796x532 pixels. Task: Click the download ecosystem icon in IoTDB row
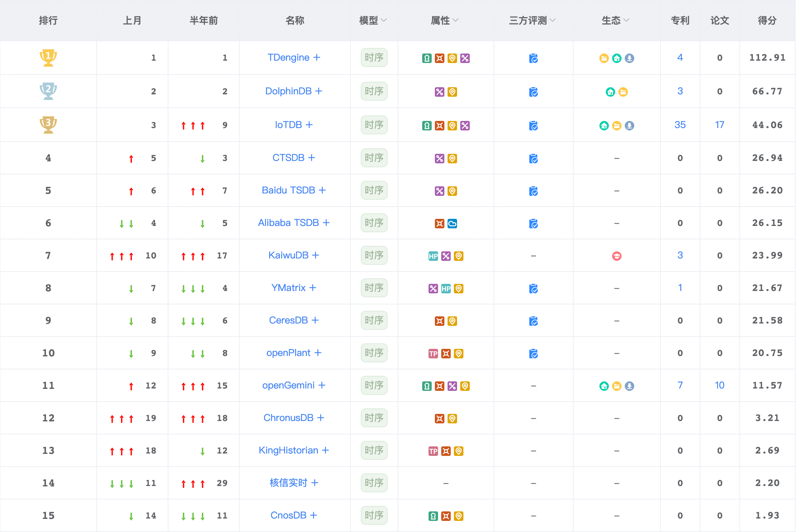(629, 126)
